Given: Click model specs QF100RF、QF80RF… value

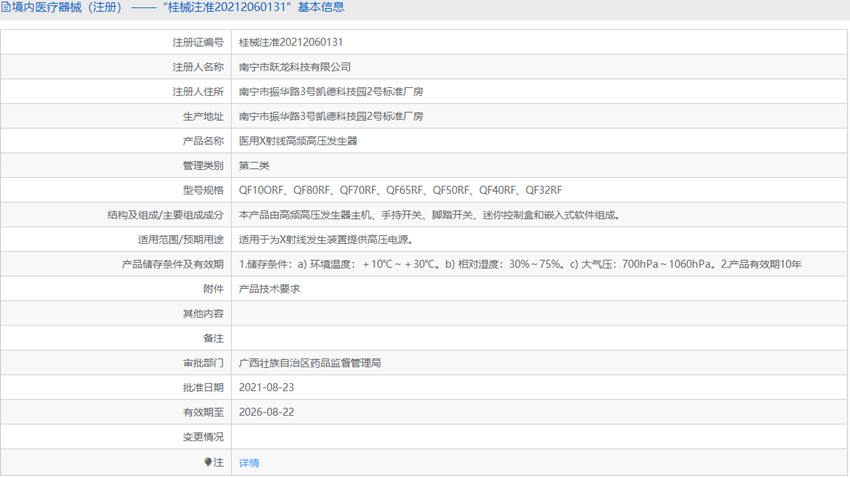Looking at the screenshot, I should pyautogui.click(x=400, y=190).
